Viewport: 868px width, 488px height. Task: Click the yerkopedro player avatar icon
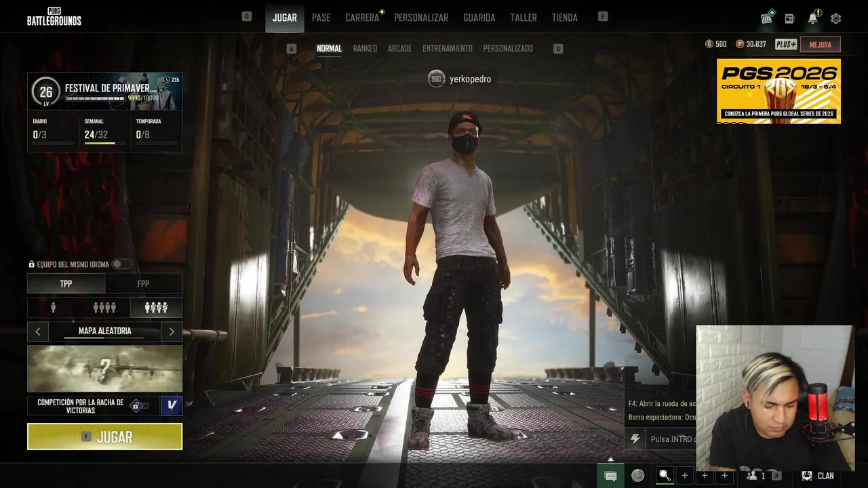tap(437, 79)
